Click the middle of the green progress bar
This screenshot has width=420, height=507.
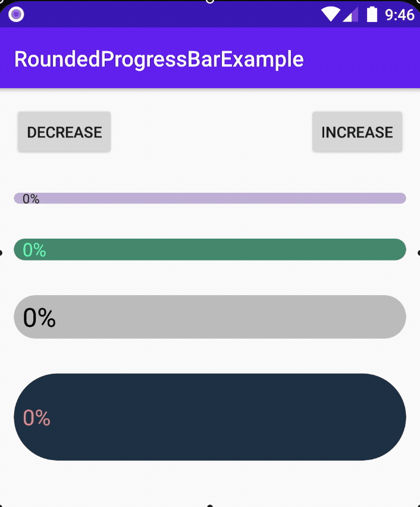[210, 249]
